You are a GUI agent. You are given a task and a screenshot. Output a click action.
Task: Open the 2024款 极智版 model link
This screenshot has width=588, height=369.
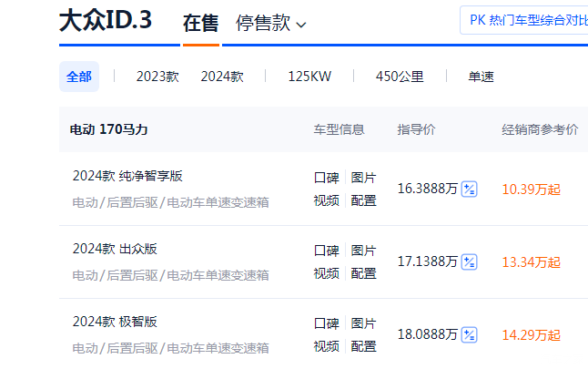pos(115,322)
